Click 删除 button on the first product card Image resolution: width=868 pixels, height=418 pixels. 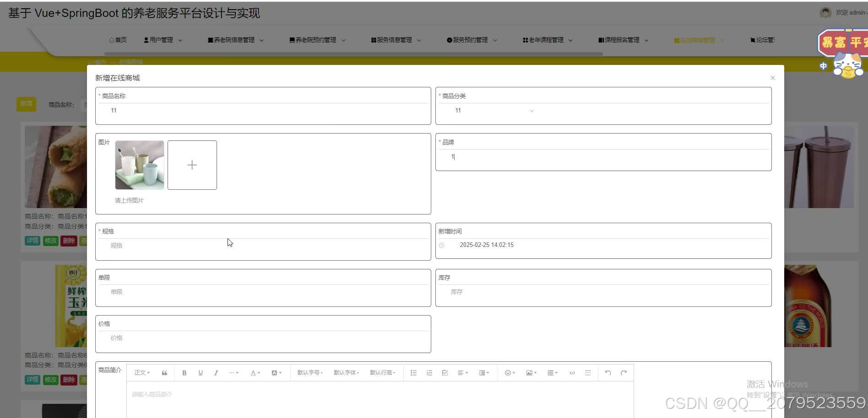(x=69, y=241)
